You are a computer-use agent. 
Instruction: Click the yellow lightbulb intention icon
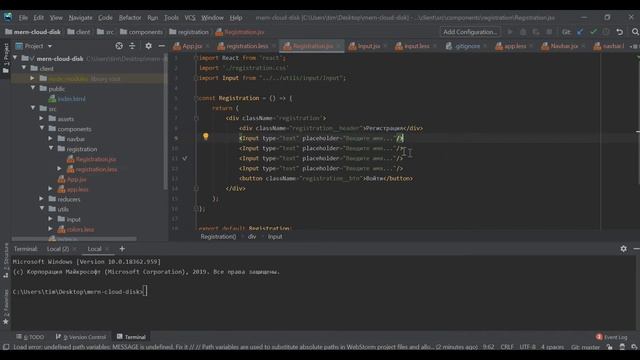coord(206,137)
